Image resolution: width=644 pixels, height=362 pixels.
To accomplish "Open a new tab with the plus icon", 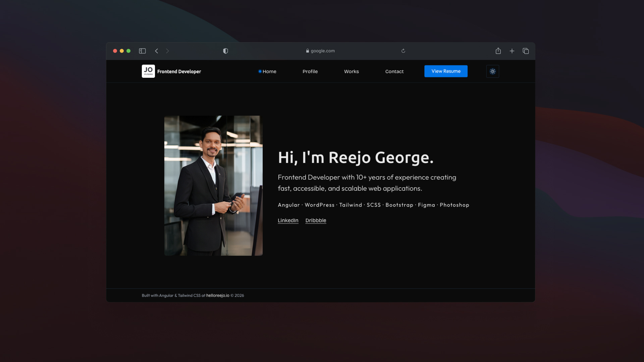I will [512, 51].
